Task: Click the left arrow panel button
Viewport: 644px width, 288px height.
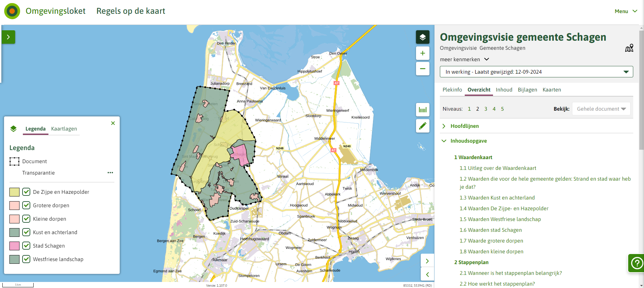Action: point(427,275)
